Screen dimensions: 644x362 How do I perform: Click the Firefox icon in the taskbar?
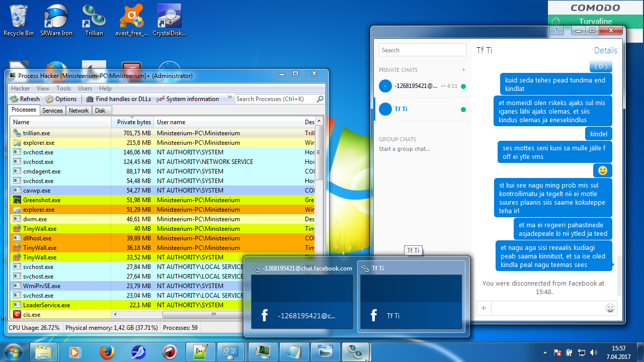[x=106, y=352]
